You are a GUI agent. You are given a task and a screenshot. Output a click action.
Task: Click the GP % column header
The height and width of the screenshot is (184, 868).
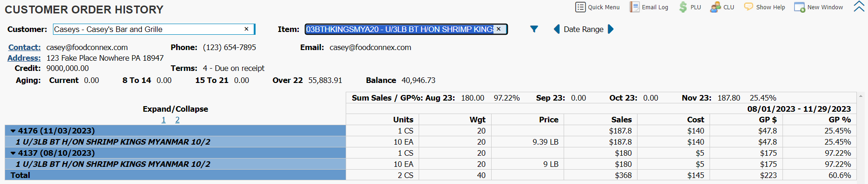coord(840,120)
